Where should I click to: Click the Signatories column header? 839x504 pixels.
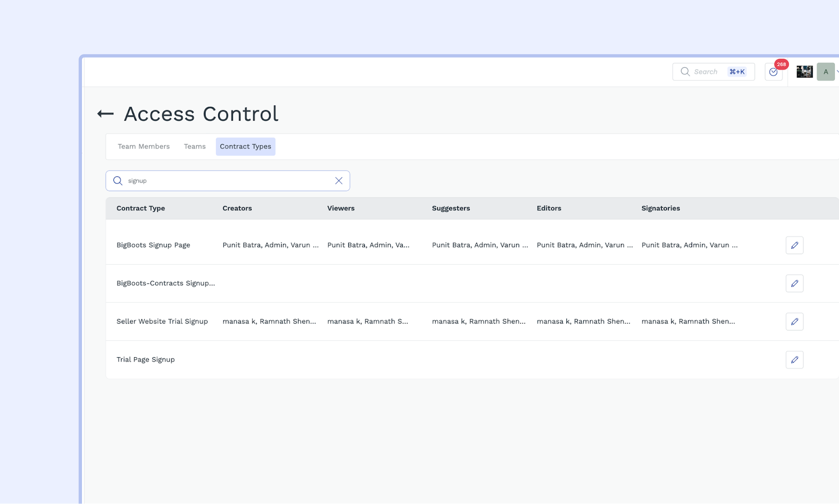tap(661, 208)
